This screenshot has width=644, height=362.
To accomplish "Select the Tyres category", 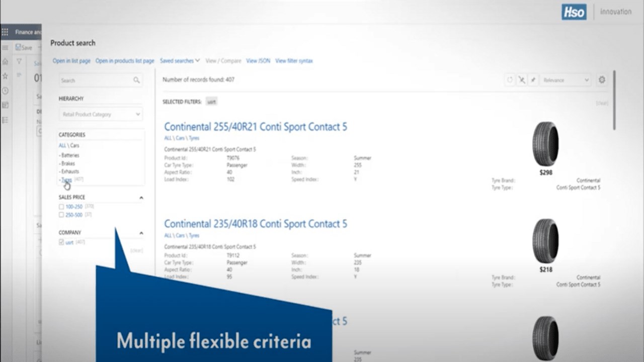I will coord(66,179).
